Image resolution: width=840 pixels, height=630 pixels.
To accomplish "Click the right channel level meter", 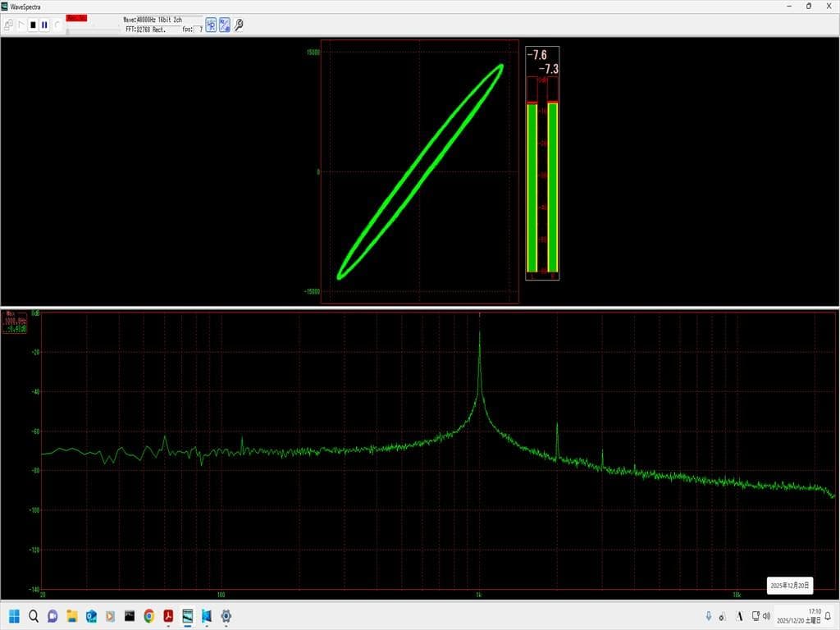I will [x=553, y=187].
